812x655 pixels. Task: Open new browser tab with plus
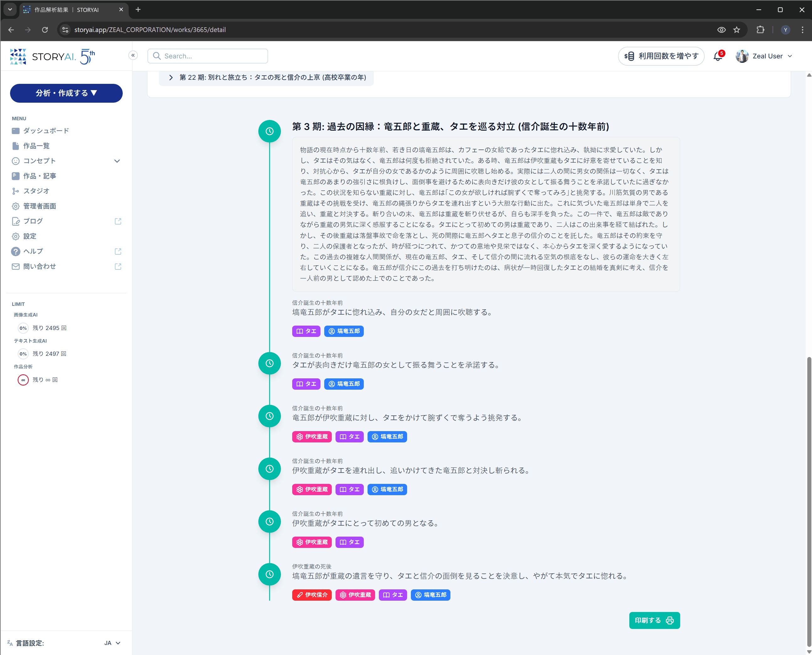click(x=138, y=9)
